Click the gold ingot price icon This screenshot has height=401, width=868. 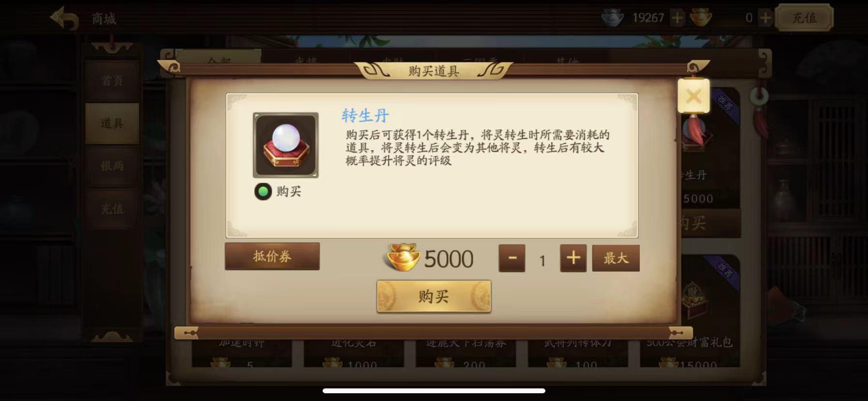403,257
